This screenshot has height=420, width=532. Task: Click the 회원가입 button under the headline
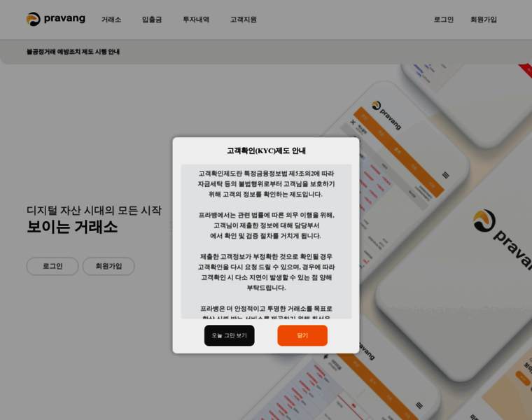[108, 266]
